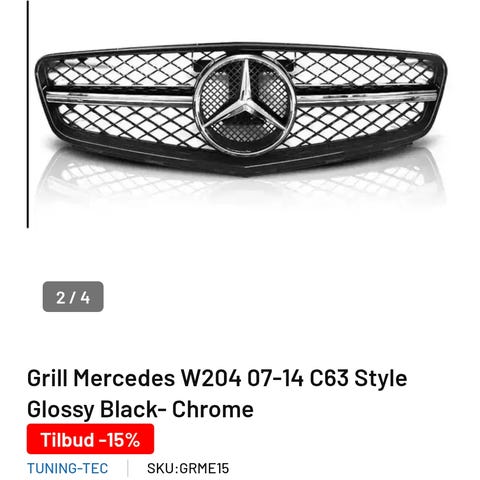Tap the previous image edge at far left
The width and height of the screenshot is (480, 480).
click(x=28, y=114)
